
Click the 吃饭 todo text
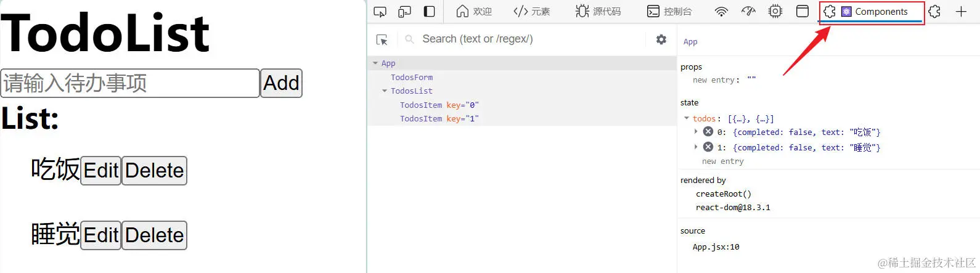click(55, 169)
